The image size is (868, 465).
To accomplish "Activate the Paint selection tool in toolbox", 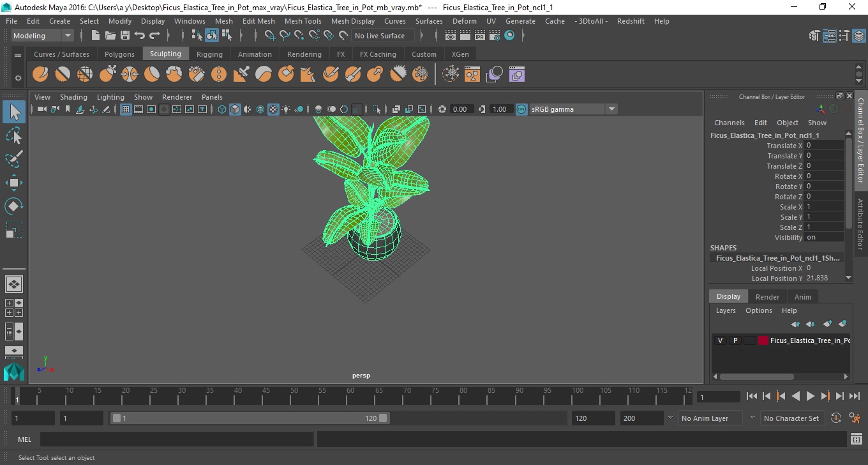I will (14, 159).
